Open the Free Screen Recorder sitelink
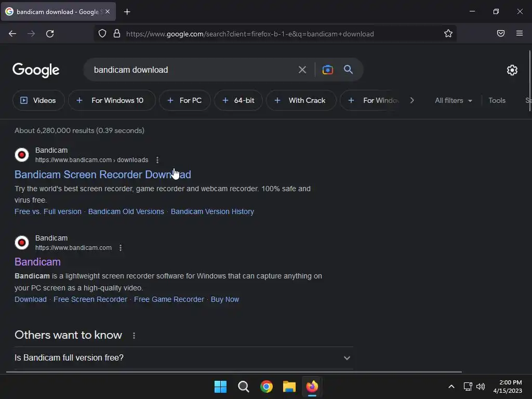This screenshot has width=532, height=399. pos(90,299)
